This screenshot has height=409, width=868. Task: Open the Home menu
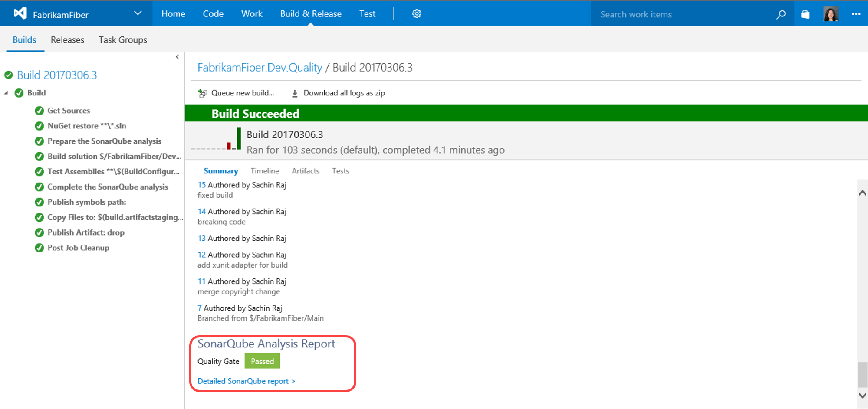coord(173,14)
